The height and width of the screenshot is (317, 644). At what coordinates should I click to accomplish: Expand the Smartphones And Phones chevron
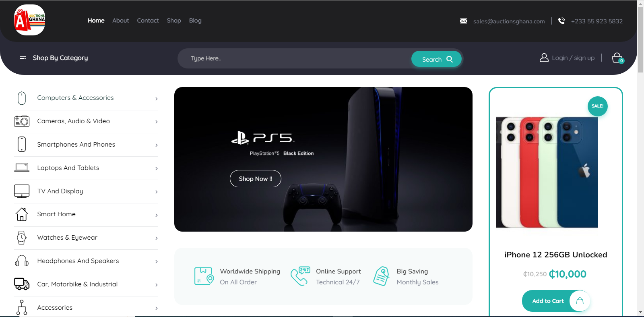point(157,145)
